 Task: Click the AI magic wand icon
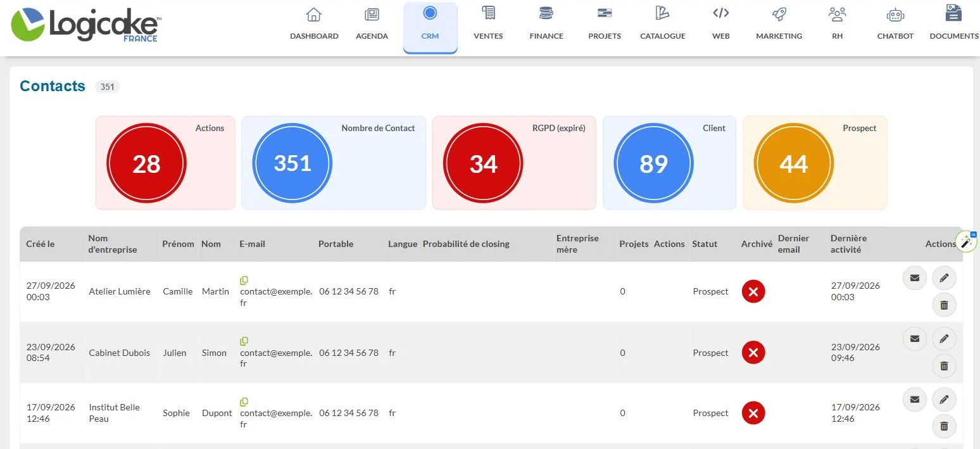[x=966, y=241]
